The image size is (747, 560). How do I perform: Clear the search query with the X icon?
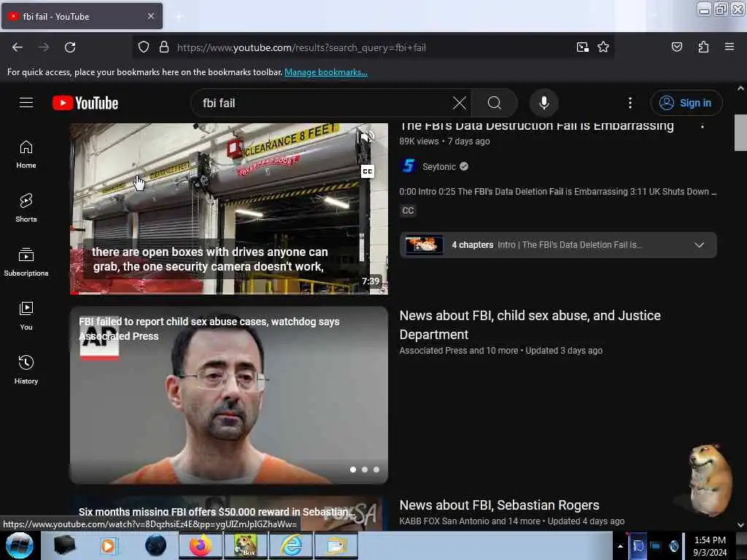pyautogui.click(x=460, y=103)
